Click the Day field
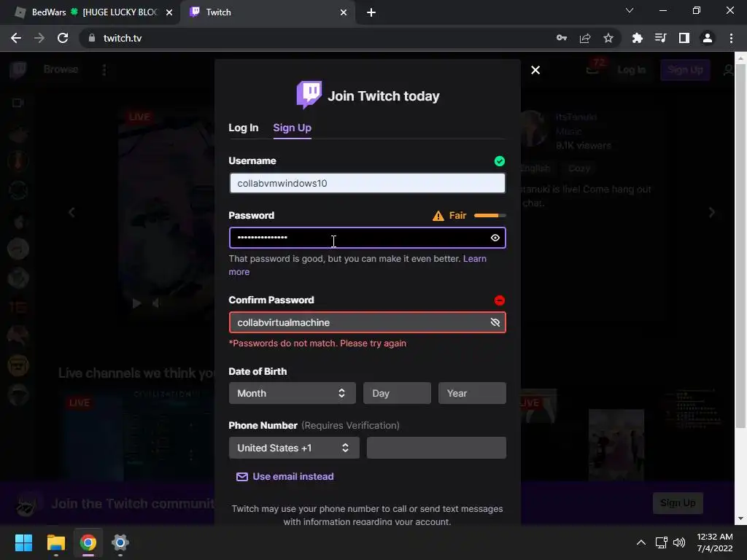 pos(397,393)
